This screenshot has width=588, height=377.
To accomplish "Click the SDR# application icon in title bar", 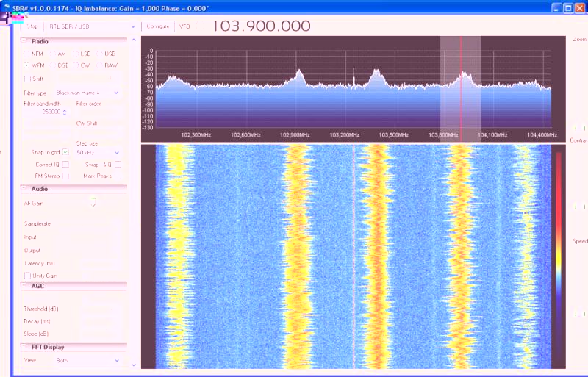I will click(7, 7).
